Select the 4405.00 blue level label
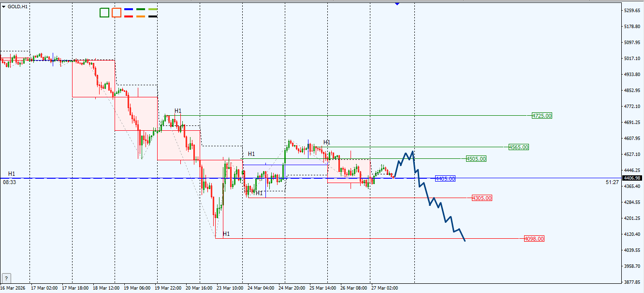Screen dimensions: 644x293 click(x=445, y=179)
